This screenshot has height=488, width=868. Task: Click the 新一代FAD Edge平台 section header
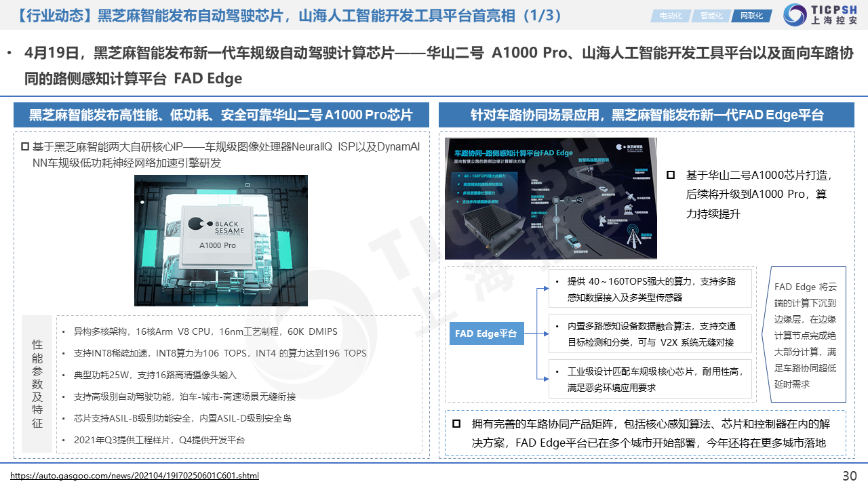tap(646, 115)
